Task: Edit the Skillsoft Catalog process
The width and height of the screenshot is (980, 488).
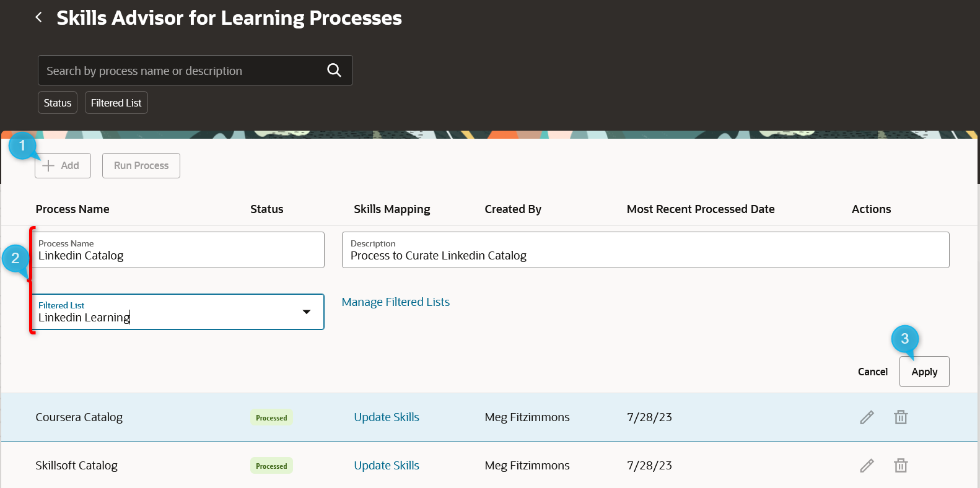Action: (867, 466)
